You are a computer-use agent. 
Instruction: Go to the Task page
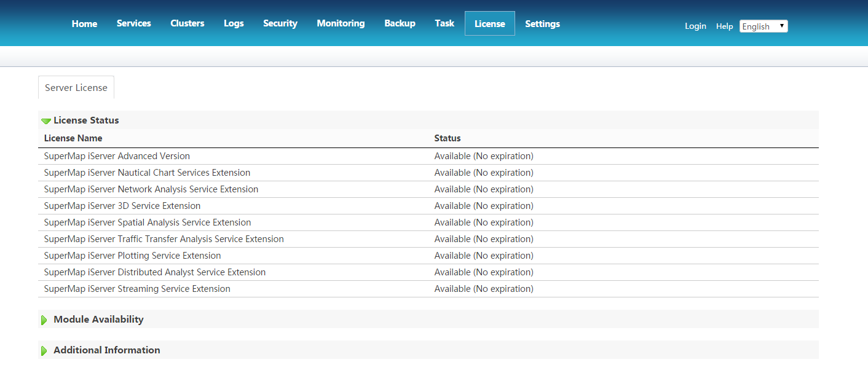(x=444, y=23)
